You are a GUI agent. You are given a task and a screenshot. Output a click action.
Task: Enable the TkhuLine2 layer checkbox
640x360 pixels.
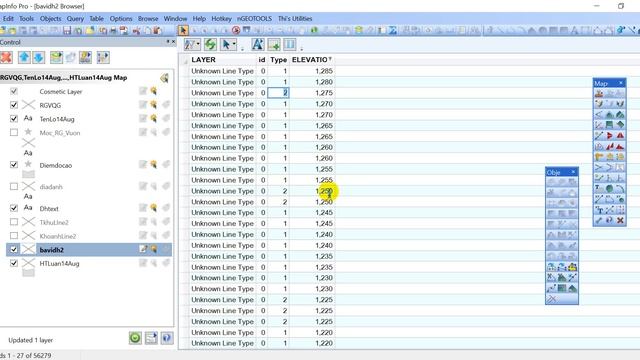click(x=14, y=222)
